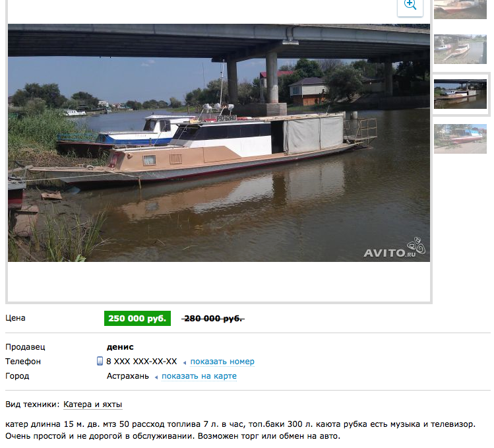Click the city name 'Астрахань'
The image size is (494, 448).
pos(127,376)
